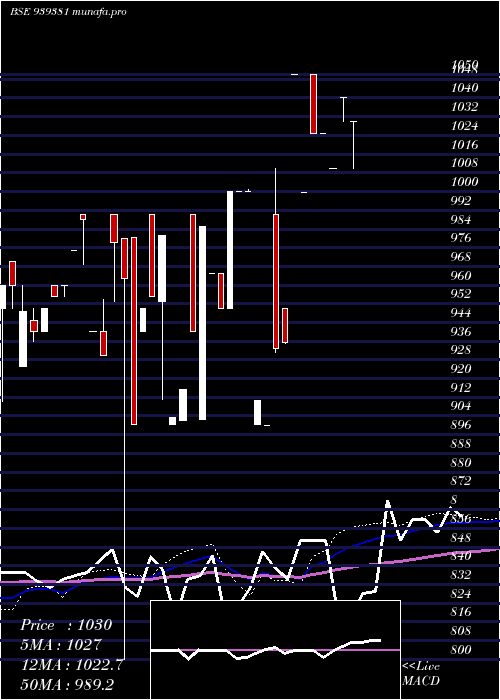
Task: Click the long red candle falling to 896
Action: 134,331
